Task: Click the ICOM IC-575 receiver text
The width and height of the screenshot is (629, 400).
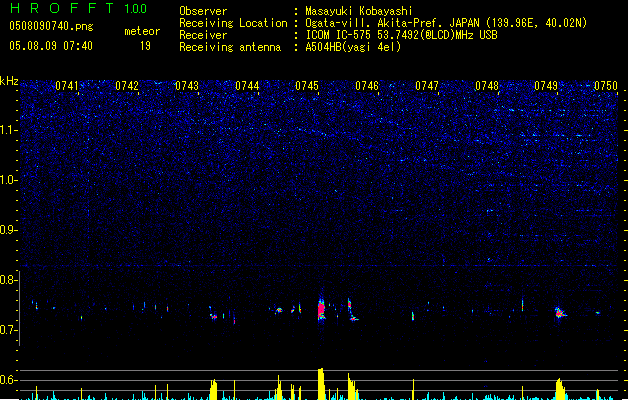Action: coord(402,35)
